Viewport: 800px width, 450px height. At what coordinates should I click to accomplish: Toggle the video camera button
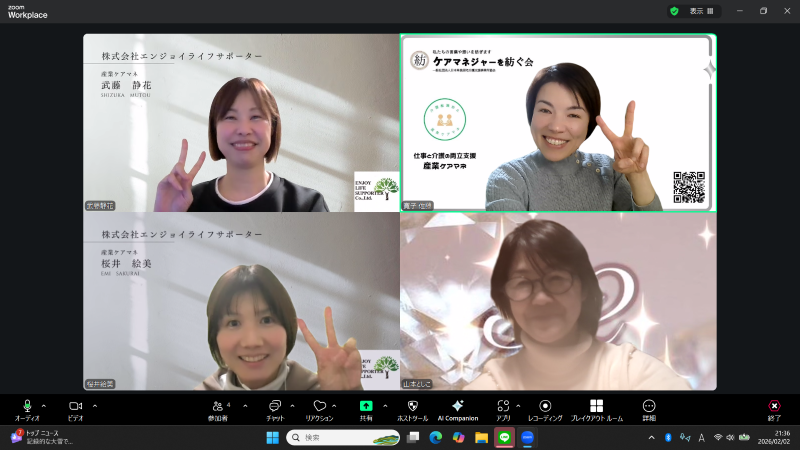75,406
